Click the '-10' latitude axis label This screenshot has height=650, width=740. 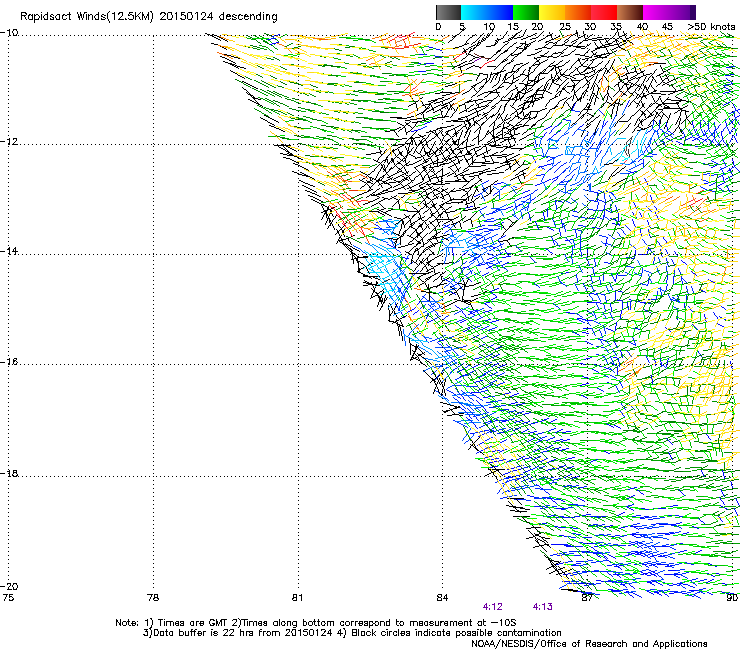[9, 33]
